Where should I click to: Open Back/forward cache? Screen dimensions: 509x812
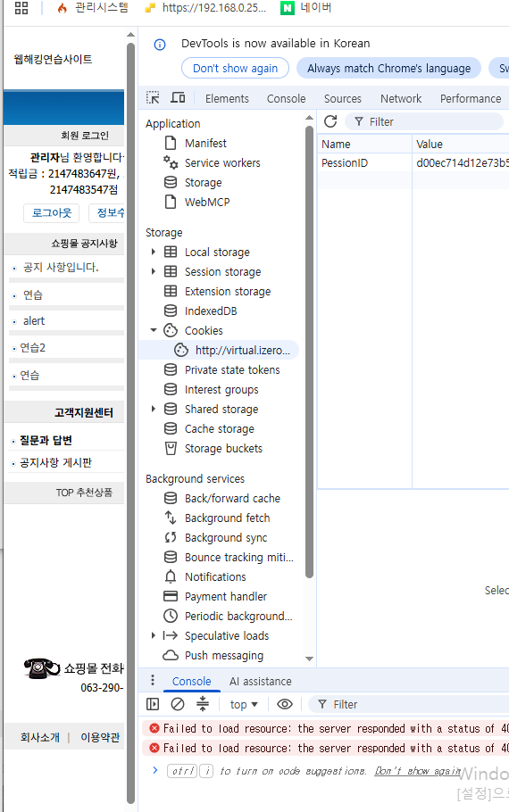click(x=232, y=498)
